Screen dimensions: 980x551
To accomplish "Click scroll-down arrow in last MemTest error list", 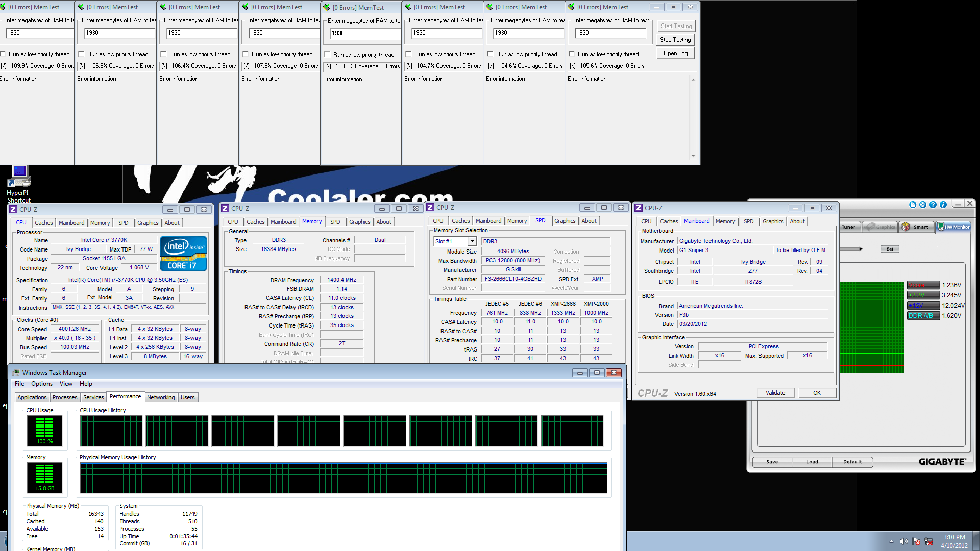I will point(693,156).
